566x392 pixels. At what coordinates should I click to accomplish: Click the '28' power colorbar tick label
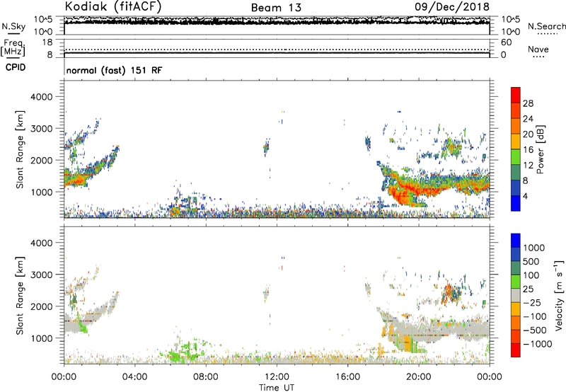point(528,103)
